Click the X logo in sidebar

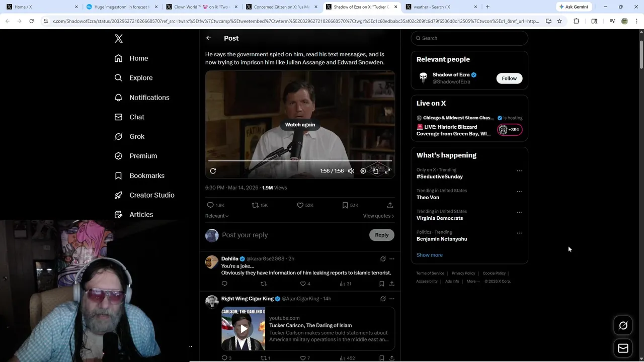(x=119, y=39)
